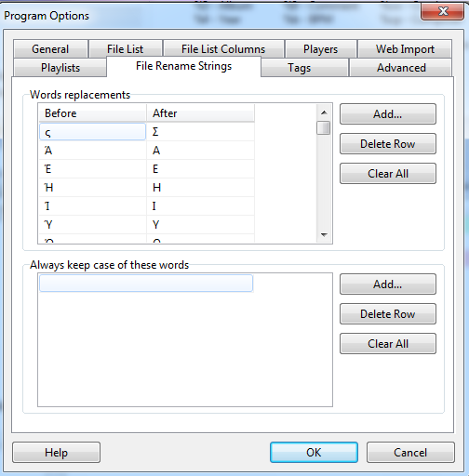469x476 pixels.
Task: Open the File List Columns tab
Action: (223, 49)
